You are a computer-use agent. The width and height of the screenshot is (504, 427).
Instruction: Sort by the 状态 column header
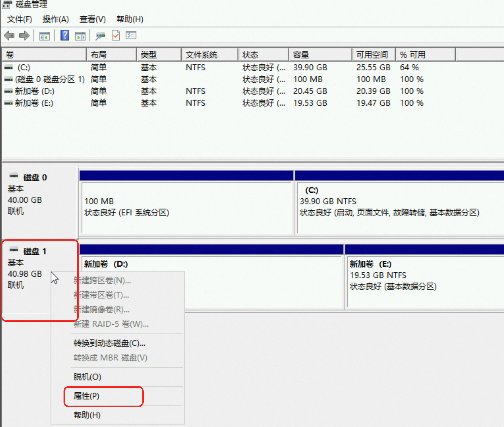pyautogui.click(x=263, y=55)
